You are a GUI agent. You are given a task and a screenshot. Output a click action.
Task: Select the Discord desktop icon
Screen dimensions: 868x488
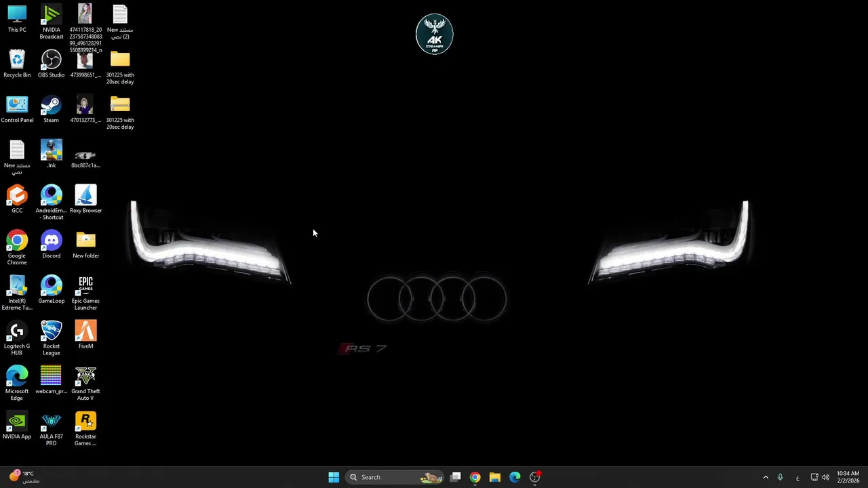tap(51, 245)
